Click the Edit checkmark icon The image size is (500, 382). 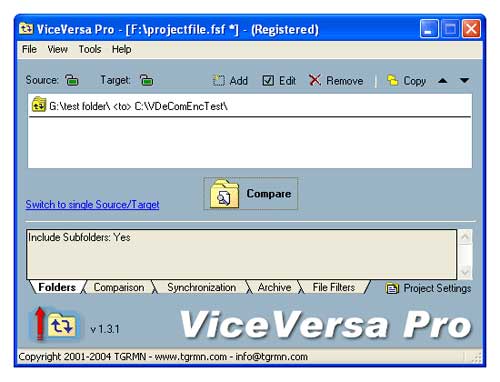pyautogui.click(x=268, y=80)
